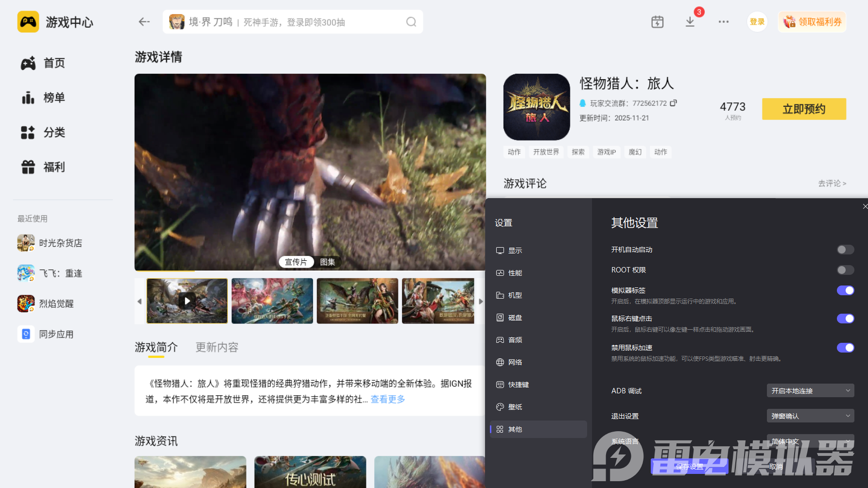Viewport: 868px width, 488px height.
Task: Open the 系统语言 dropdown
Action: (810, 441)
